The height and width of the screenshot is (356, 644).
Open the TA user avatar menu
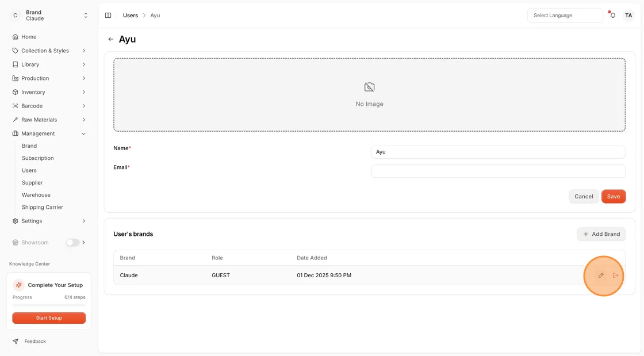click(x=628, y=16)
